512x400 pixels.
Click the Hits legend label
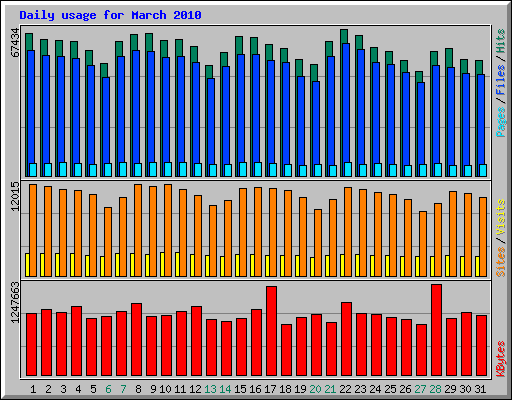[501, 42]
